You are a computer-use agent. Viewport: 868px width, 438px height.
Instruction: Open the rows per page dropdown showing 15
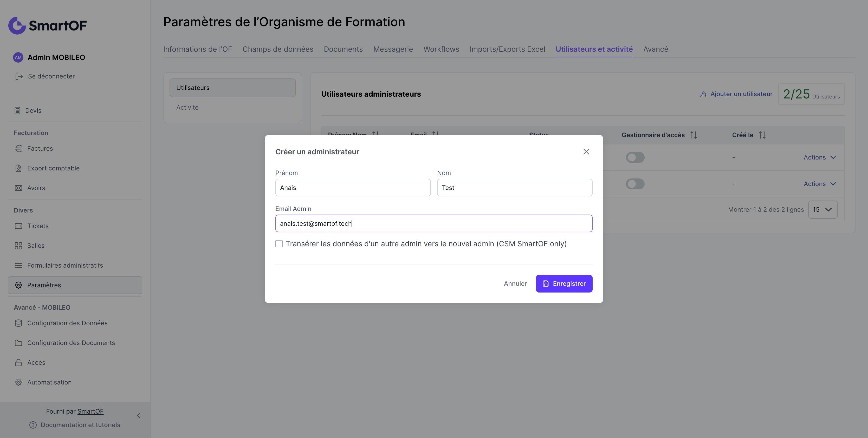coord(822,210)
